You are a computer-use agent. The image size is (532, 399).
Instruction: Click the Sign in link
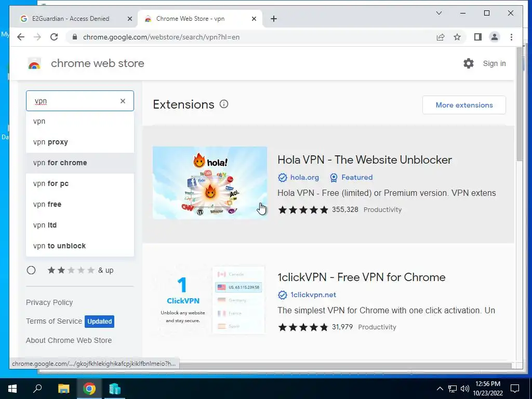494,63
